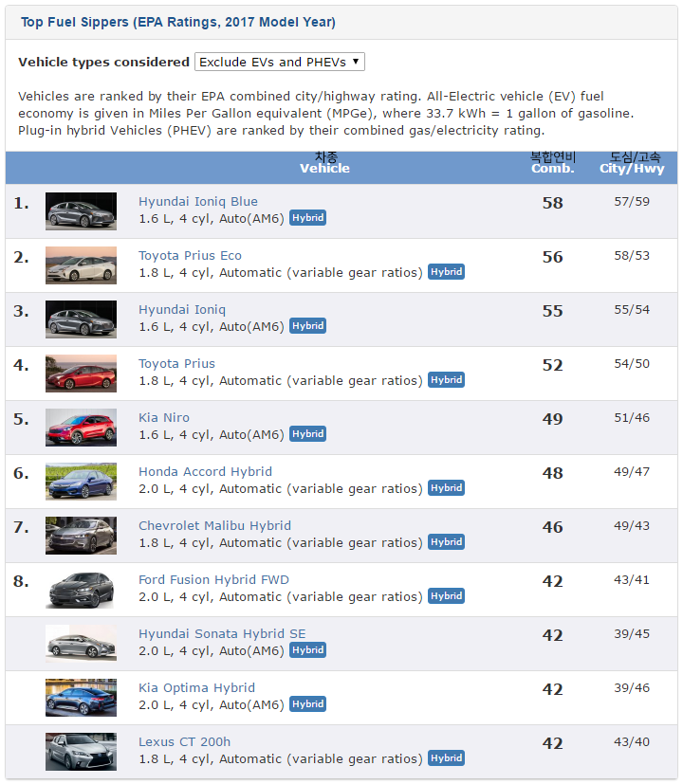Open the Kia Optima Hybrid link
The width and height of the screenshot is (683, 784).
196,687
